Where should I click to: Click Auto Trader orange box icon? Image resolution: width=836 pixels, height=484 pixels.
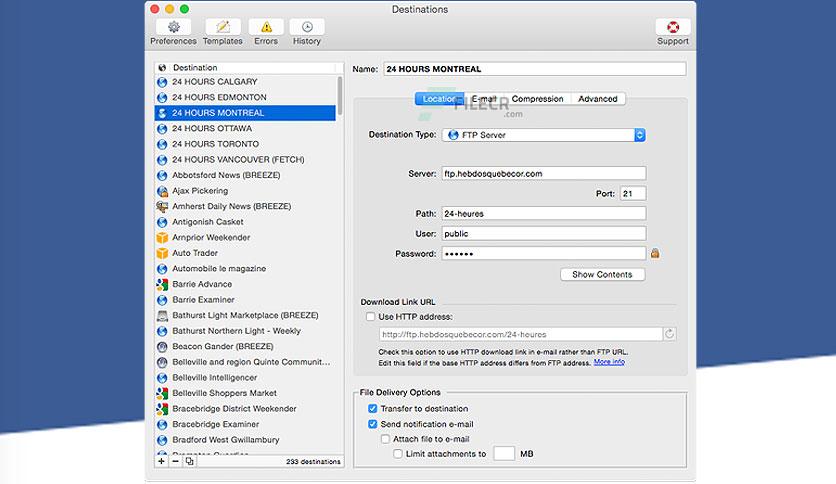(x=163, y=253)
